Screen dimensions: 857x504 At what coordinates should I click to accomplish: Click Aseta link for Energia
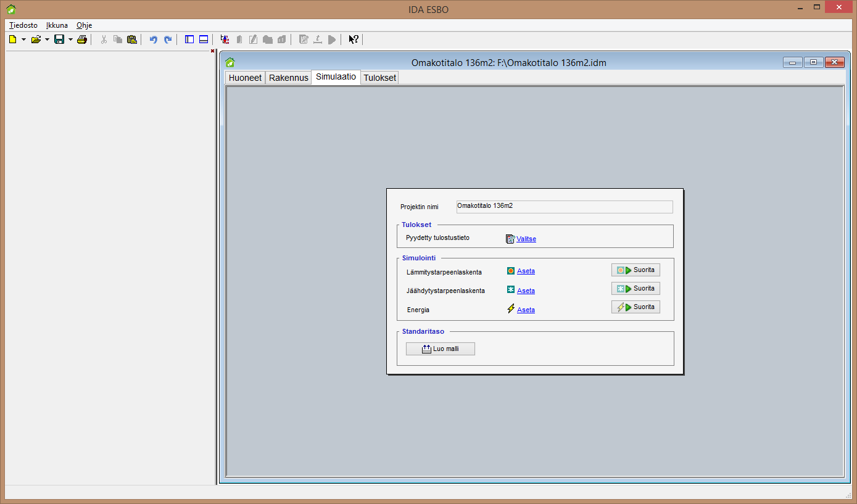point(526,310)
